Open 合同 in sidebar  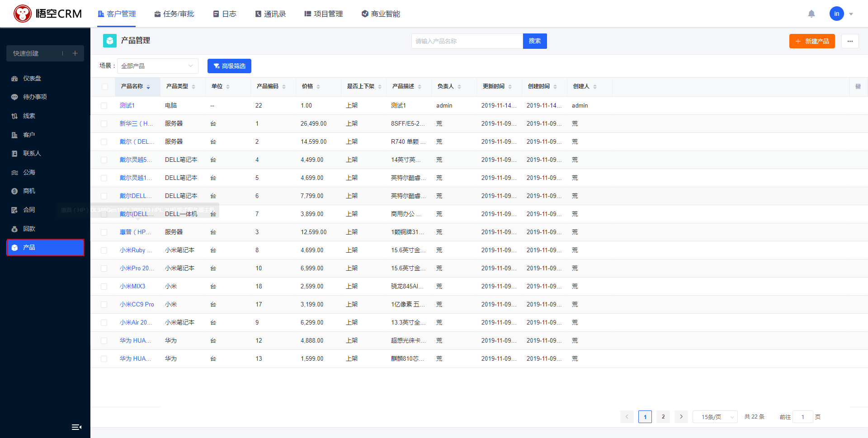point(45,210)
